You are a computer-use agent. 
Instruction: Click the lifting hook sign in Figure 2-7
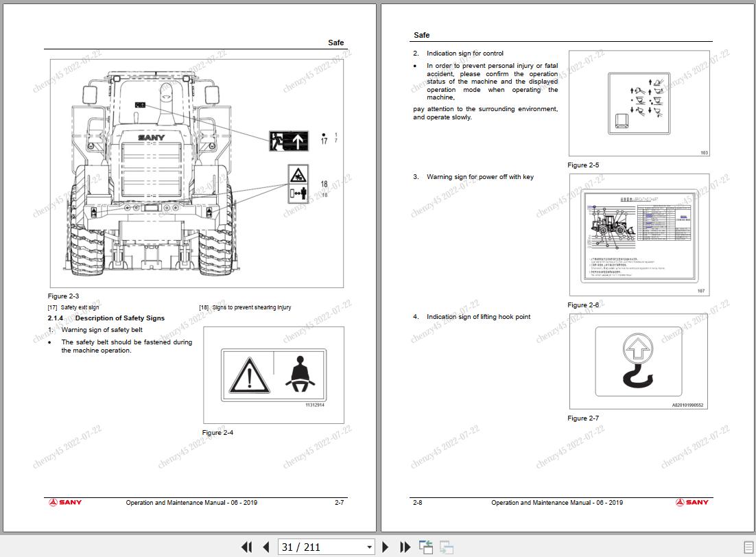click(x=639, y=362)
